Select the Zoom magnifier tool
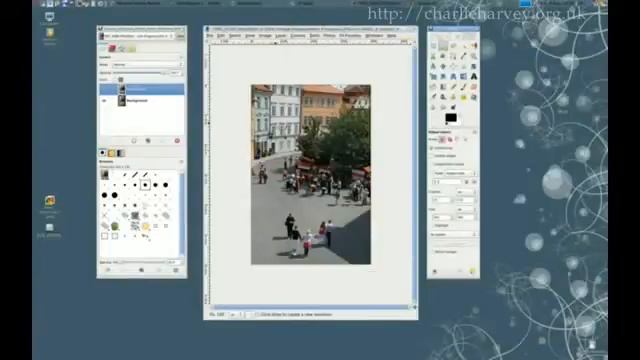 (473, 56)
